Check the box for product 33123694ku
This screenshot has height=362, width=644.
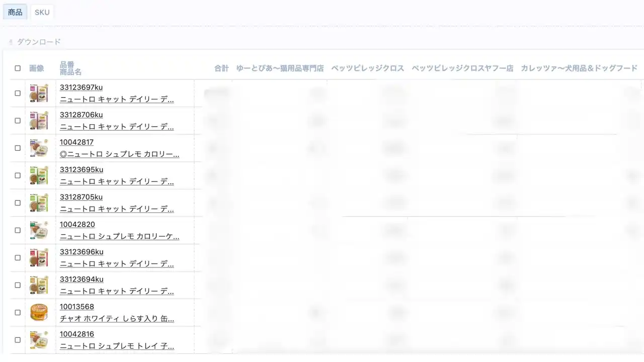[18, 285]
